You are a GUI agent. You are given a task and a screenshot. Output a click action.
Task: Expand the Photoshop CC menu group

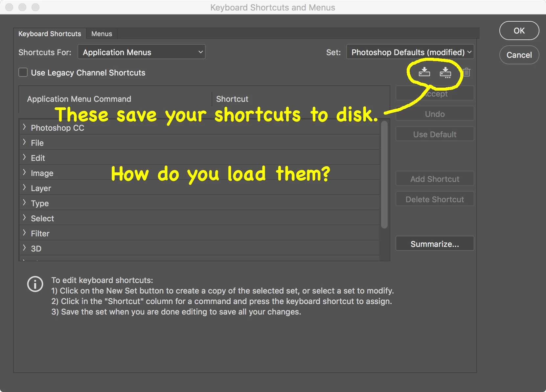coord(24,127)
